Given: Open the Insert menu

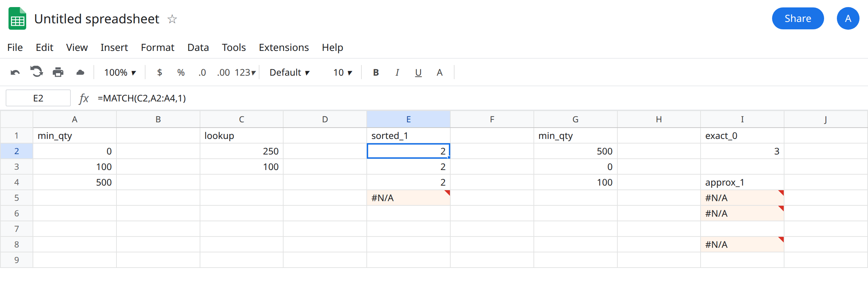Looking at the screenshot, I should click(114, 47).
